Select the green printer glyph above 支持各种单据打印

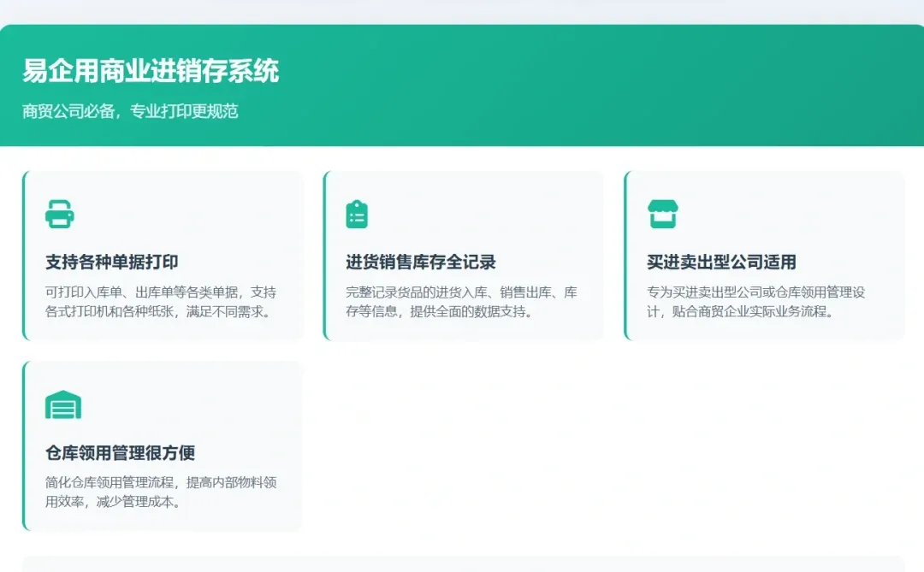(x=59, y=215)
